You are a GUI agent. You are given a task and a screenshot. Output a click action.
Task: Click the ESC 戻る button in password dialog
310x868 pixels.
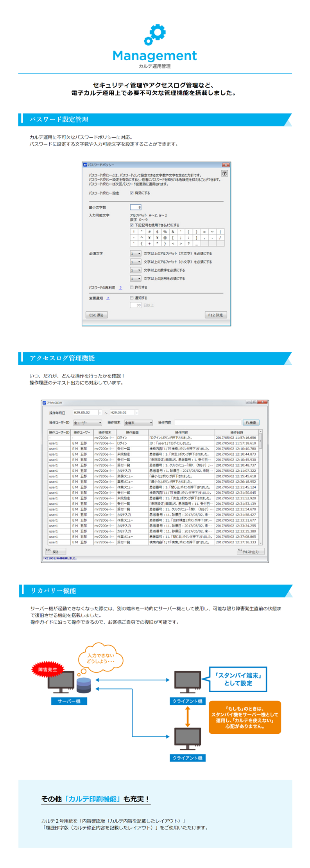pos(97,315)
